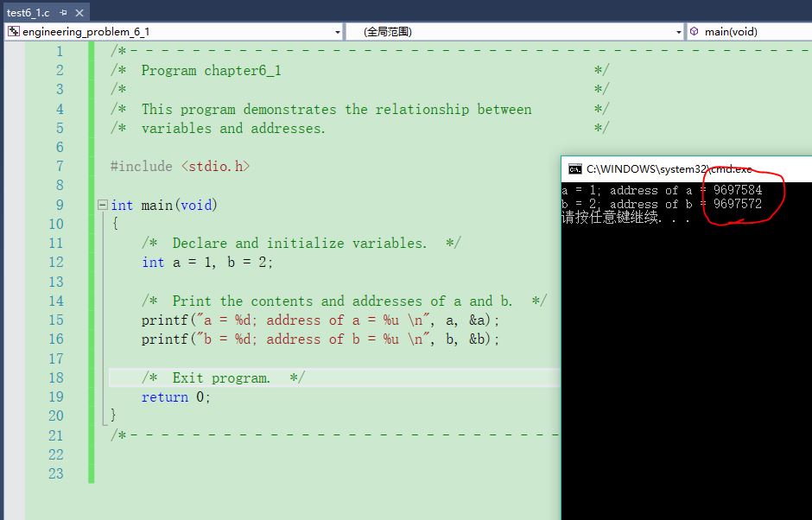812x520 pixels.
Task: Click the cmd.exe console window icon
Action: point(574,168)
